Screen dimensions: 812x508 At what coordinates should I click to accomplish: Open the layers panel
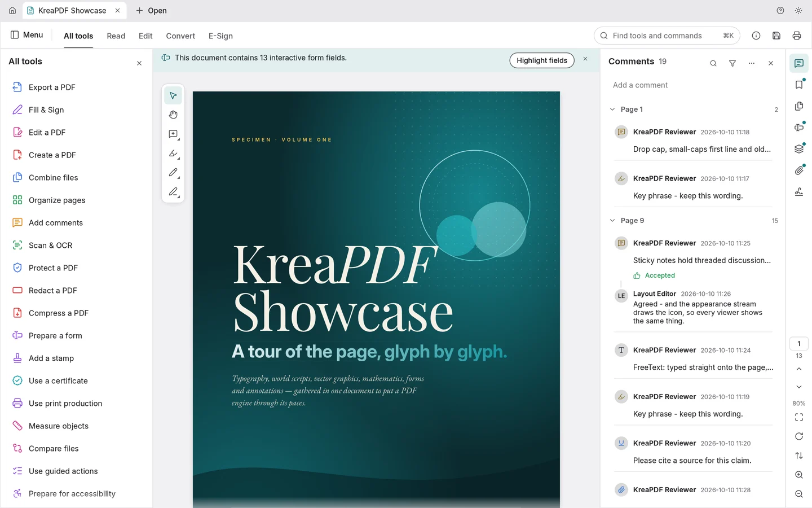(799, 149)
